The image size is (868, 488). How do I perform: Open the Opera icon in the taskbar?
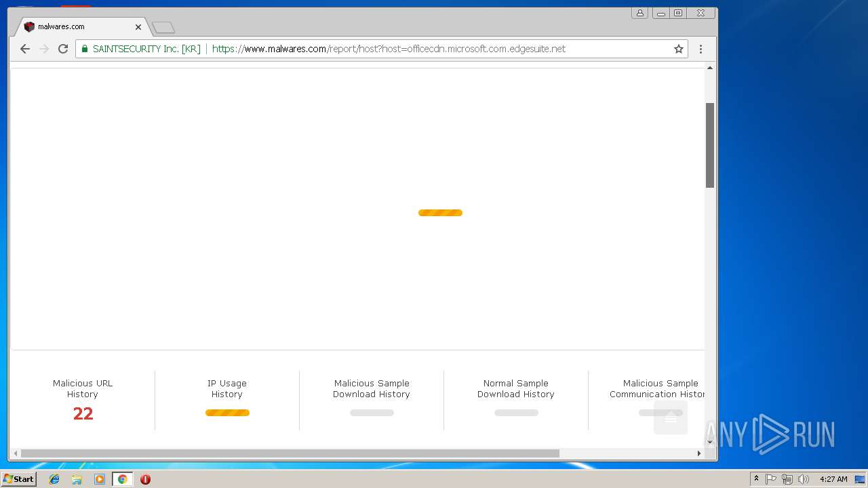pyautogui.click(x=145, y=479)
